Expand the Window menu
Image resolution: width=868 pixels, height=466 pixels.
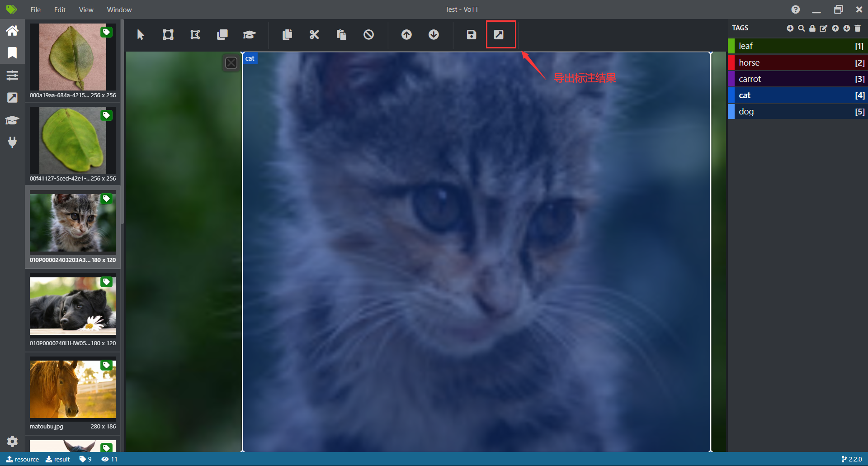118,10
